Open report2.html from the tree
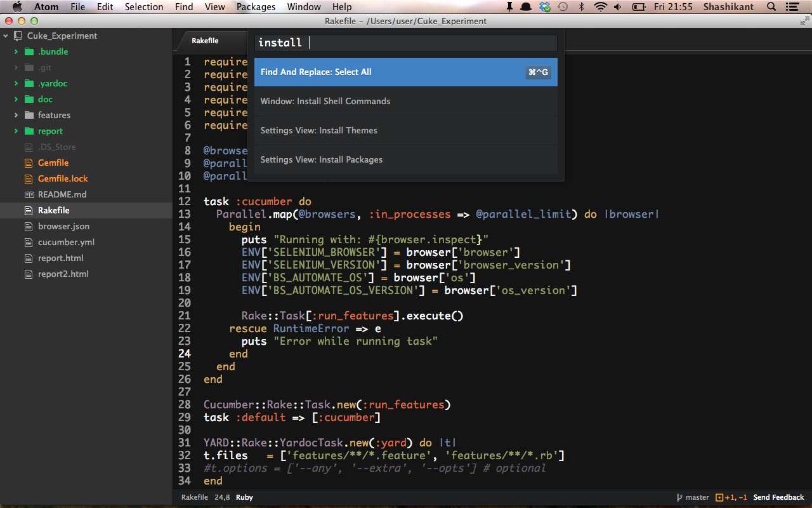Image resolution: width=812 pixels, height=508 pixels. pos(63,274)
